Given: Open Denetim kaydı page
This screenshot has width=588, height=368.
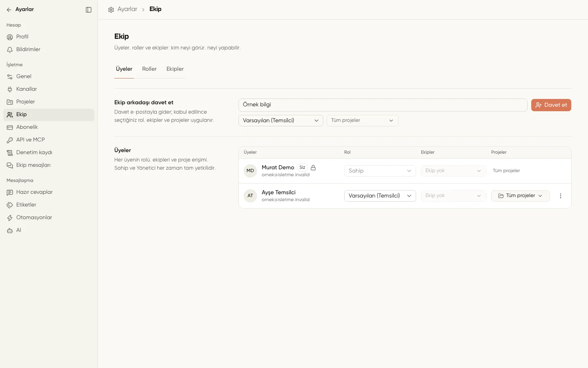Looking at the screenshot, I should click(49, 153).
